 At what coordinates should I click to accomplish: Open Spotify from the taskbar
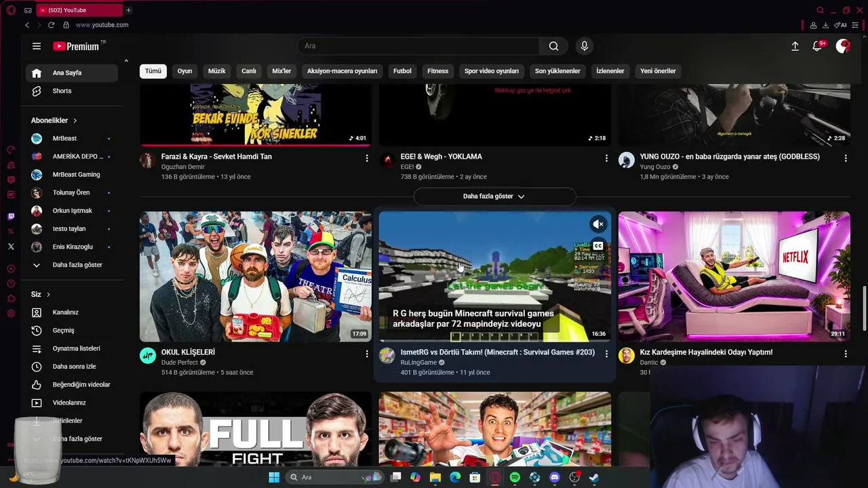pos(515,477)
